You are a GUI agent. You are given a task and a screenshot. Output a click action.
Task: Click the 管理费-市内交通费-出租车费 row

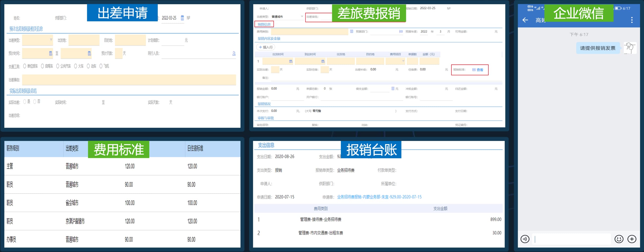tap(378, 233)
